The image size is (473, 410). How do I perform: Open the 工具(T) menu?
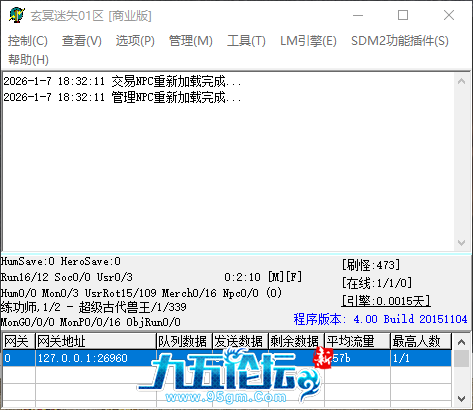click(246, 41)
